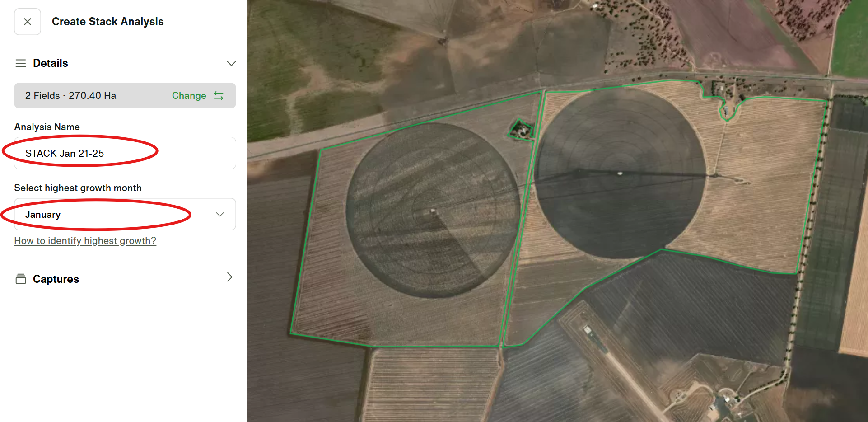Click the 2 Fields 270.40 Ha summary
The height and width of the screenshot is (422, 868).
[71, 96]
